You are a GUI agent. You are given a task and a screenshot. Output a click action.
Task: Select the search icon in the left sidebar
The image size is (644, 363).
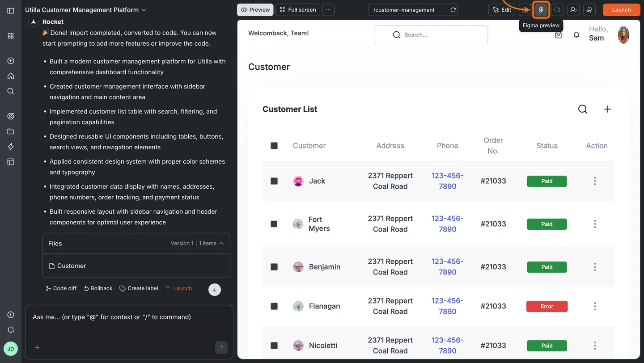(x=10, y=91)
